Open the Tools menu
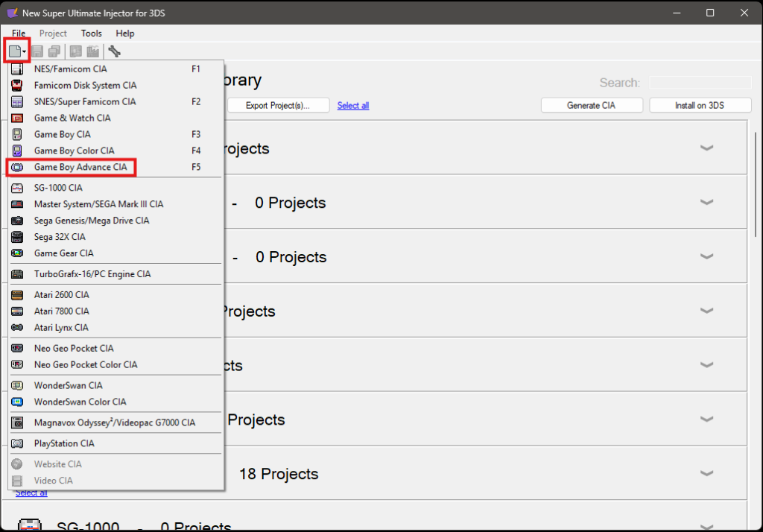Screen dimensions: 763x532 [91, 33]
